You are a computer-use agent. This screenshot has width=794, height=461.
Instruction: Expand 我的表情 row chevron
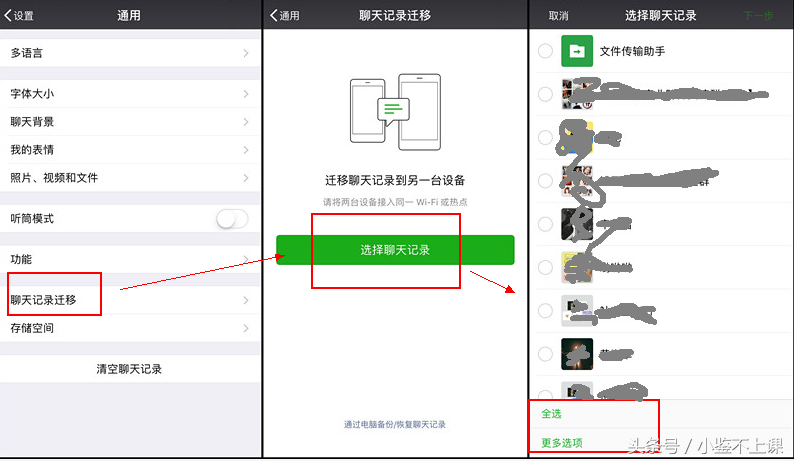[x=246, y=149]
